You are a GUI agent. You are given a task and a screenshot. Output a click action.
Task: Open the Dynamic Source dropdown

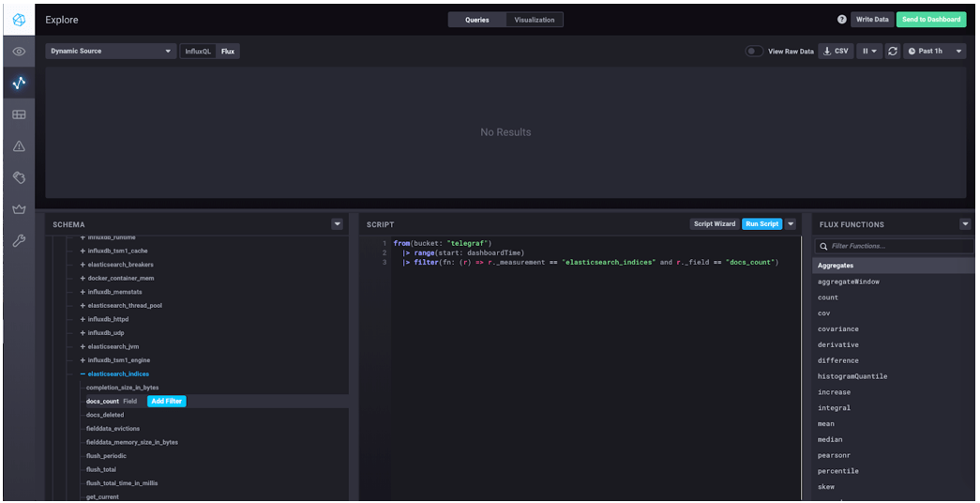(111, 52)
